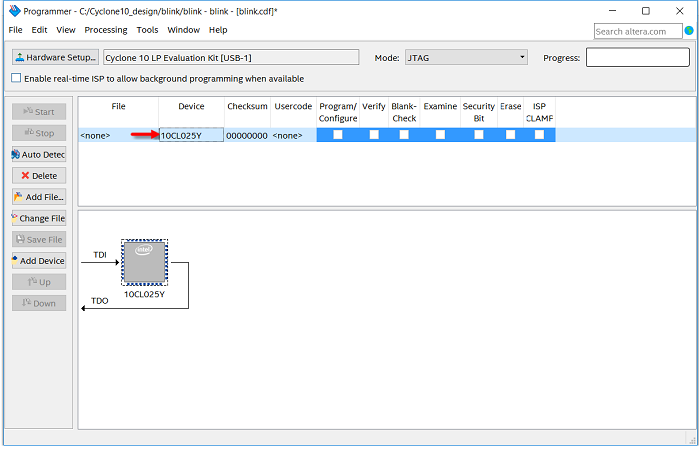The image size is (700, 449).
Task: Expand the Mode JTAG dropdown
Action: pyautogui.click(x=466, y=58)
